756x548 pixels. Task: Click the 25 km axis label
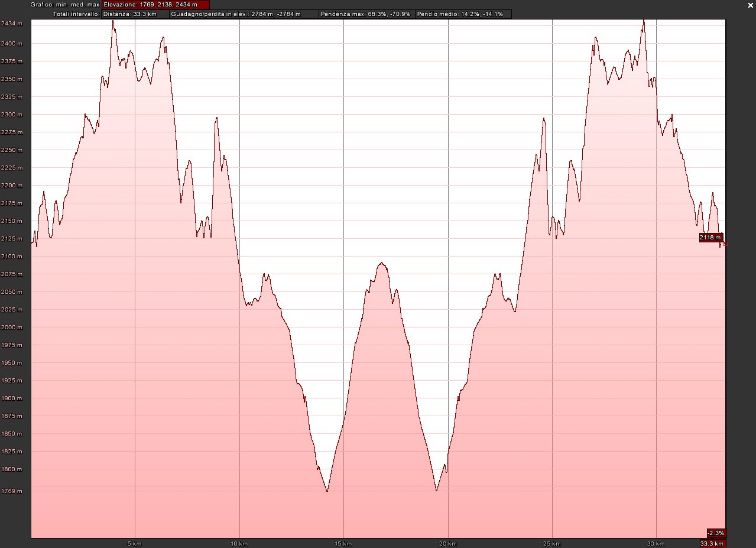coord(551,543)
